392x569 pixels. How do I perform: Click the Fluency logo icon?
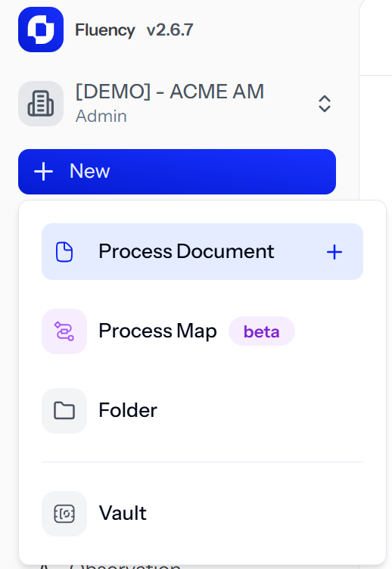[41, 30]
